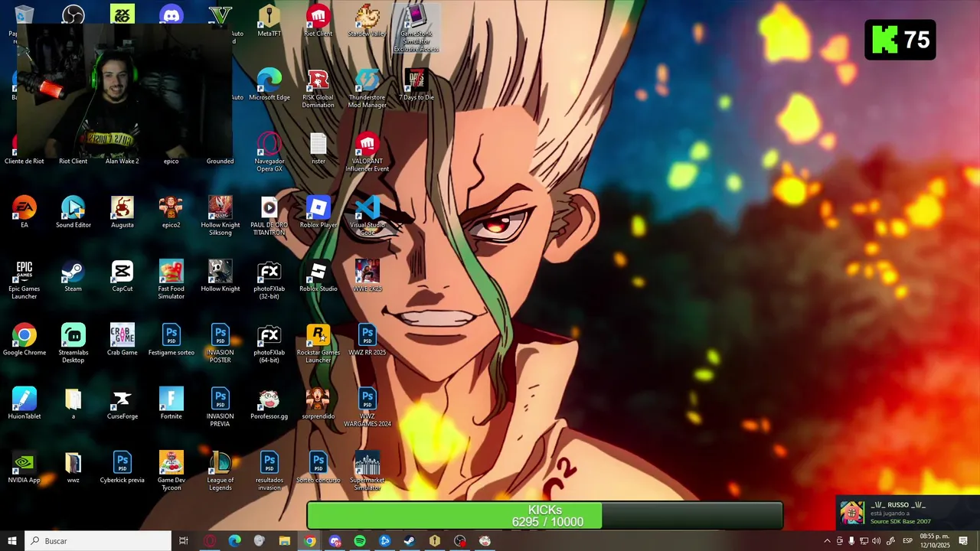Select the rister text file
This screenshot has width=980, height=551.
pyautogui.click(x=318, y=148)
